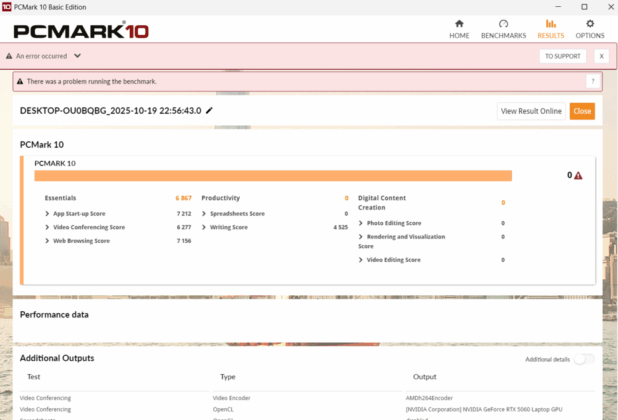618x420 pixels.
Task: Click the OpenCL type cell
Action: click(223, 409)
